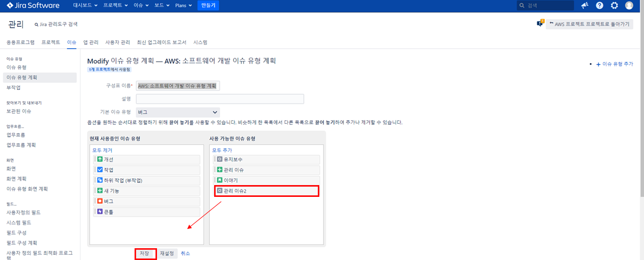
Task: Open 필드 구성 계획 in the sidebar
Action: click(x=22, y=243)
